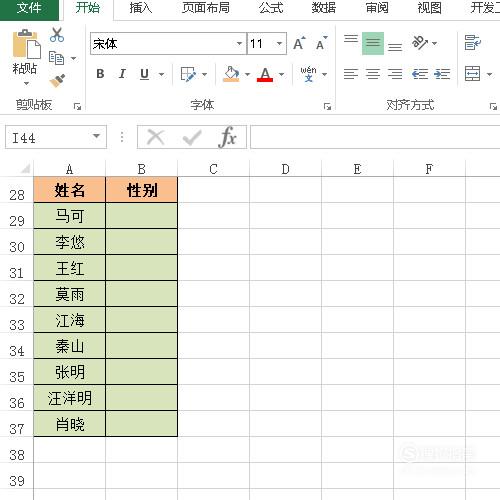Click cell containing 马可
This screenshot has height=500, width=500.
point(69,216)
